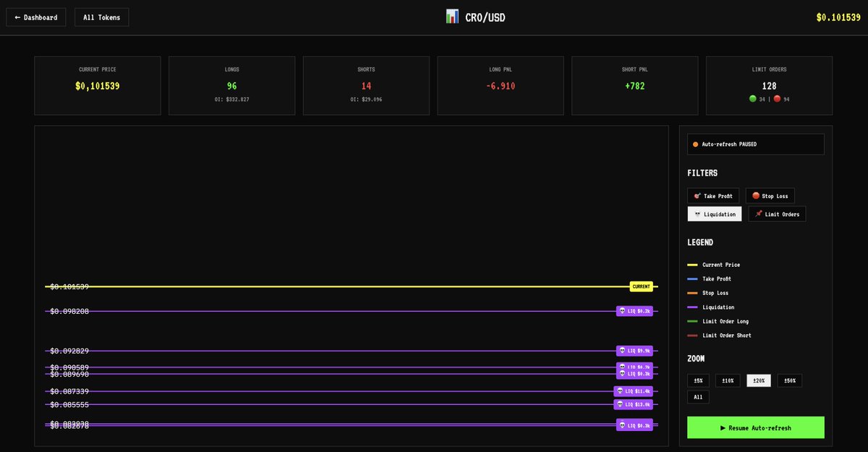Click the skull icon on LIQ $11.4k marker
Image resolution: width=868 pixels, height=452 pixels.
[x=620, y=391]
